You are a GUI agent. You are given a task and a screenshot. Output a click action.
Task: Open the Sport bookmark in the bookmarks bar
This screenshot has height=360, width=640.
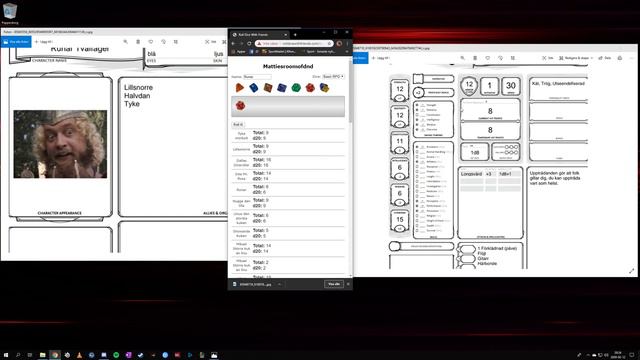tap(320, 52)
